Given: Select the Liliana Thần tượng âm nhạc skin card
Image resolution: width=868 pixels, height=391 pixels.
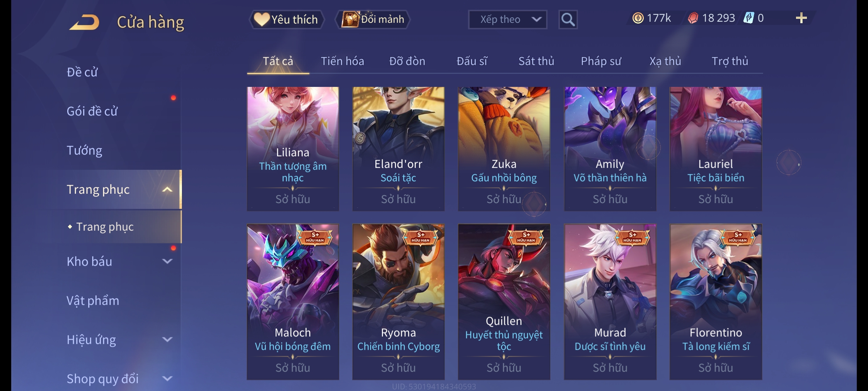Looking at the screenshot, I should (293, 149).
